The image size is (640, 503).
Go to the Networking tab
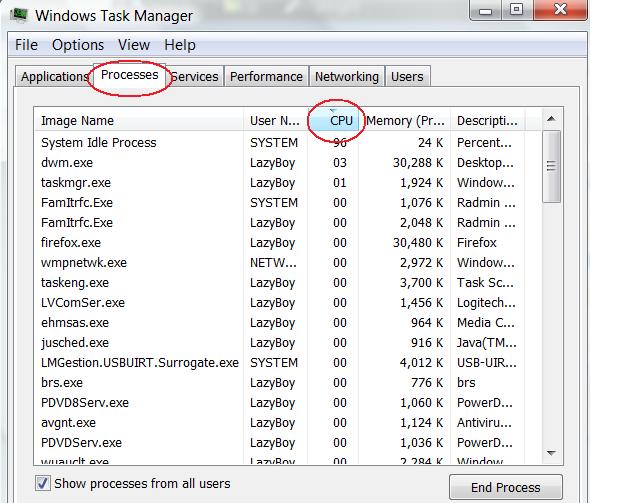coord(347,77)
